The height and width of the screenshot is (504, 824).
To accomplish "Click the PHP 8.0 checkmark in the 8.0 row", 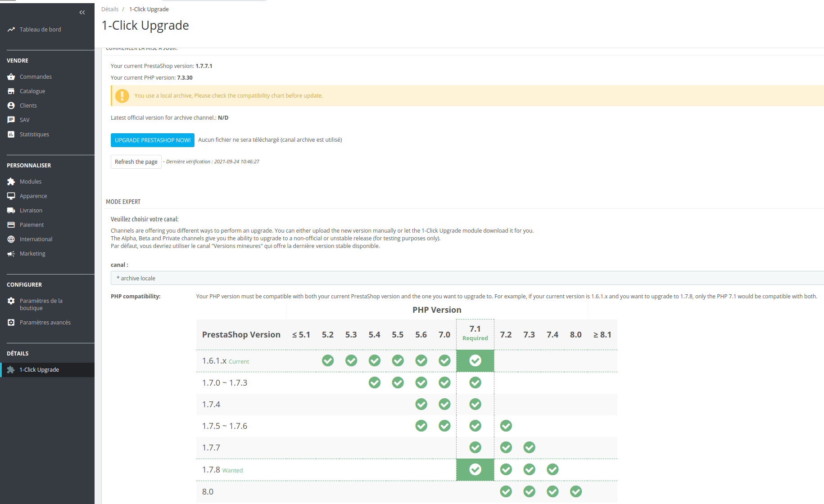I will (576, 491).
